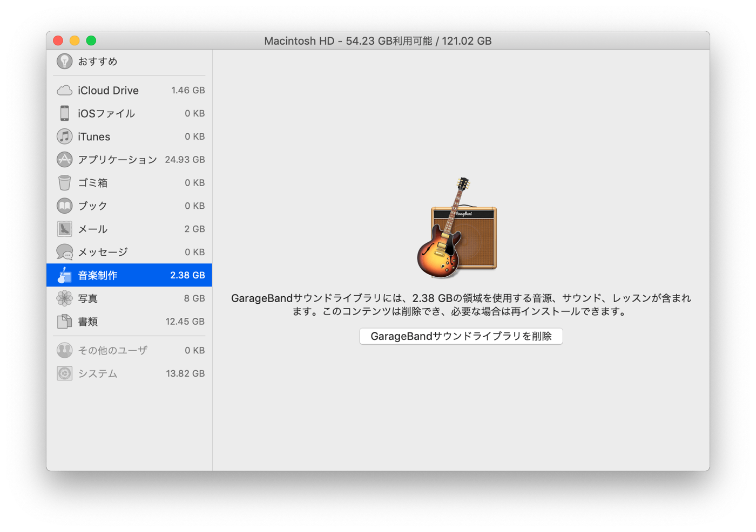Click the 2.38 GB sidebar size value
756x532 pixels.
click(187, 275)
